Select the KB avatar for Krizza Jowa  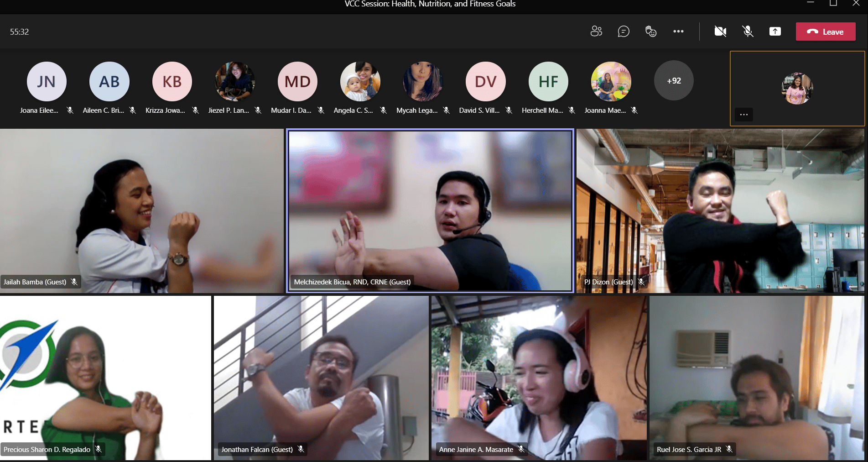(x=172, y=81)
